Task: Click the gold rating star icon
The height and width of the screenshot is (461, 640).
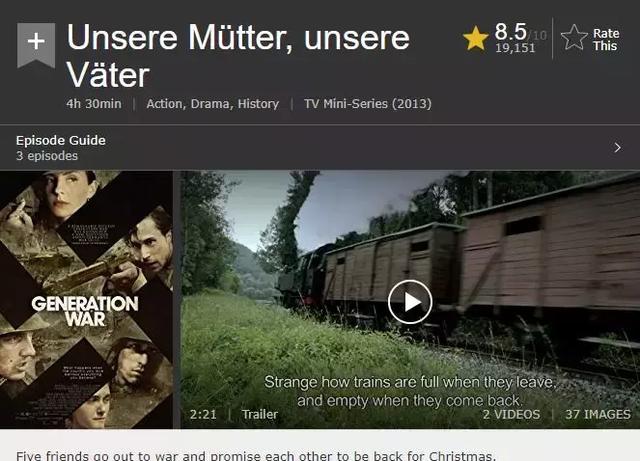Action: (x=476, y=38)
